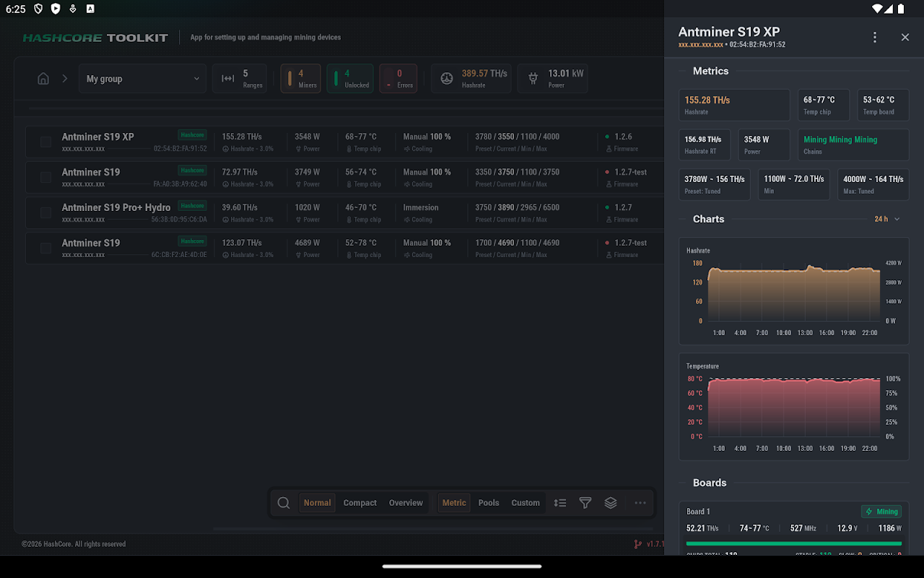Switch to Normal view mode
The height and width of the screenshot is (578, 924).
click(318, 503)
